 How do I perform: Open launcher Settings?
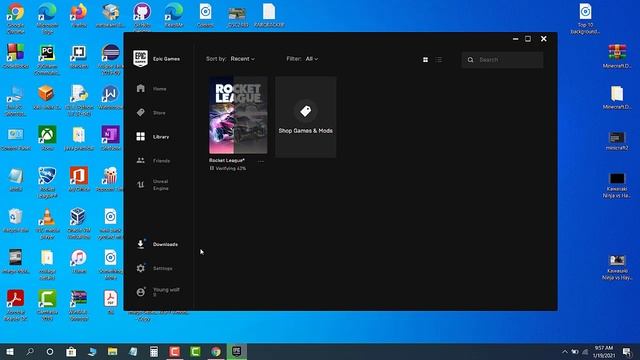tap(154, 268)
